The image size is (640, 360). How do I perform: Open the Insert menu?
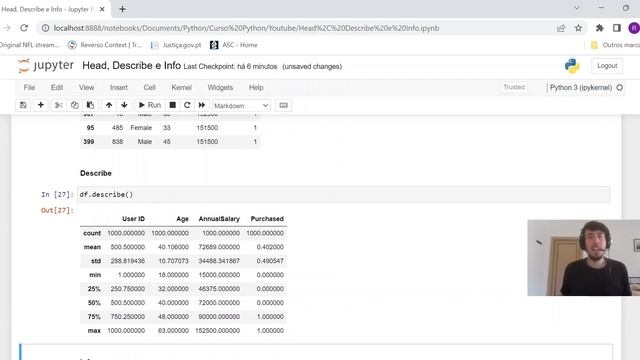119,87
